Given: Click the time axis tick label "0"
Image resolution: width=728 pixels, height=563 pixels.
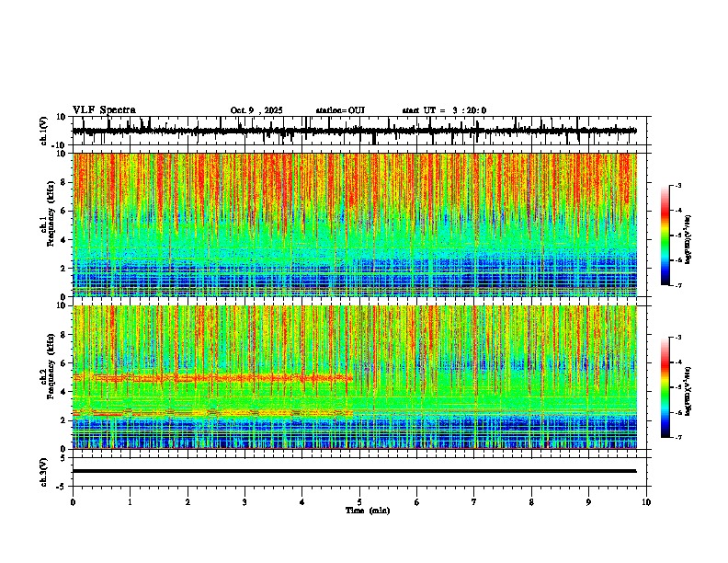Looking at the screenshot, I should click(x=73, y=502).
